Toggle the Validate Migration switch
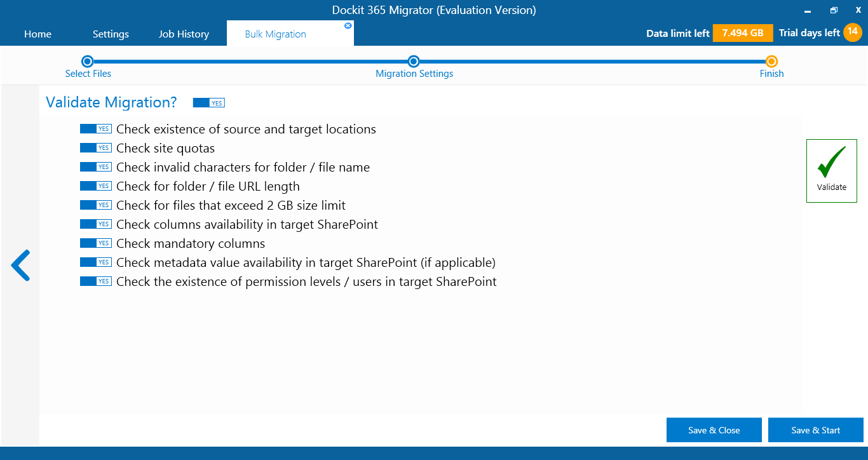868x460 pixels. coord(209,103)
